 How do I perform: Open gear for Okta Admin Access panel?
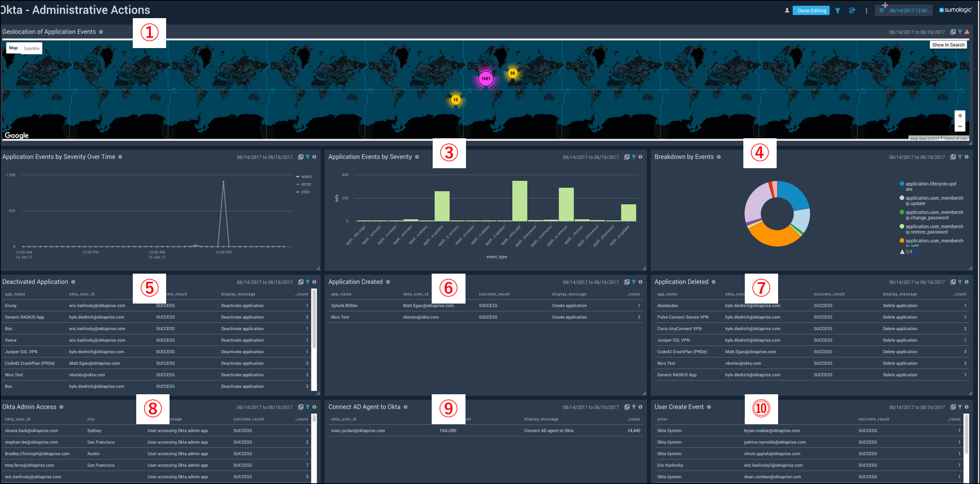(x=61, y=407)
